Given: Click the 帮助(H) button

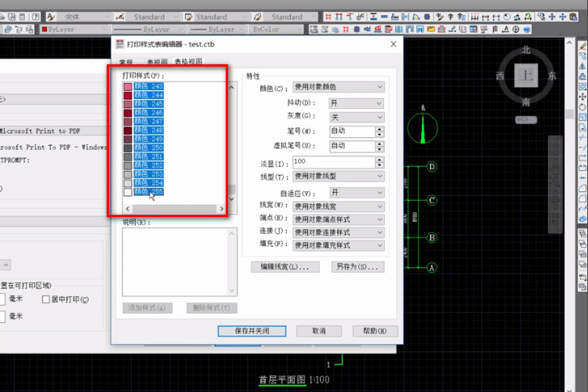Looking at the screenshot, I should [375, 331].
